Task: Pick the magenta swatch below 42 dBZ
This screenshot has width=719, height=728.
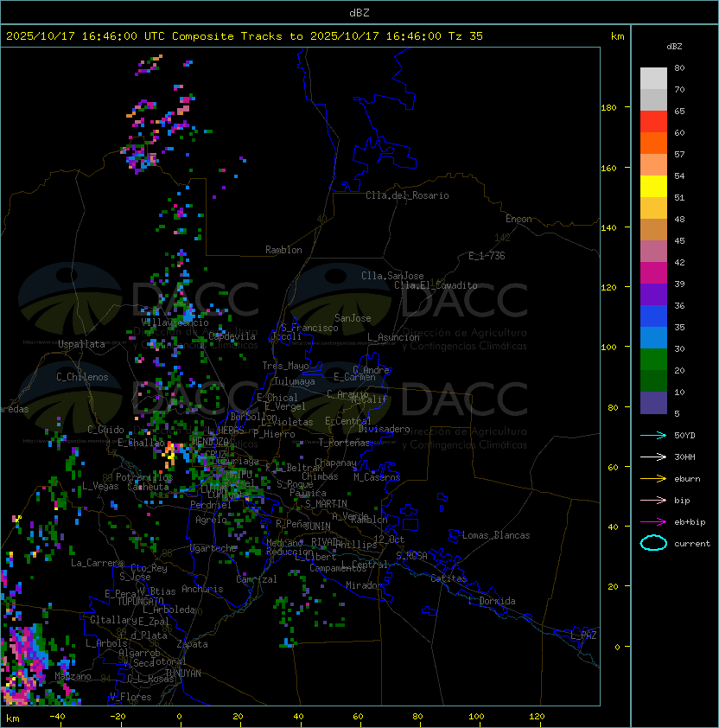Action: pyautogui.click(x=653, y=273)
